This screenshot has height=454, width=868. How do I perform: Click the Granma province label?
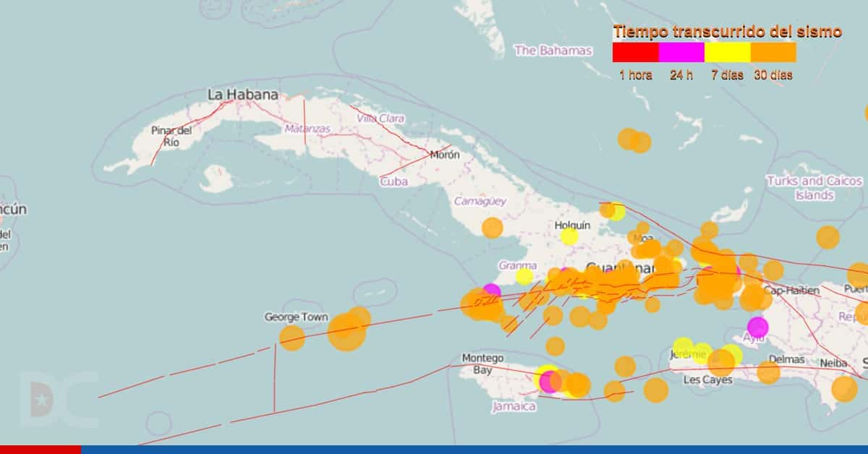[517, 265]
